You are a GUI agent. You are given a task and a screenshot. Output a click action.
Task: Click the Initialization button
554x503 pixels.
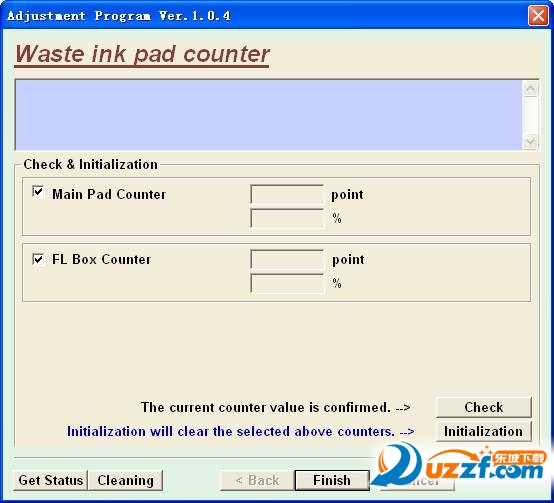click(484, 431)
